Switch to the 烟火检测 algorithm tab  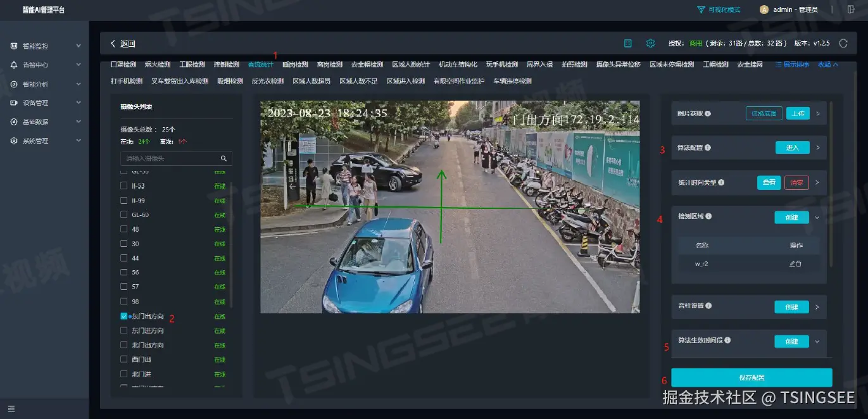click(157, 65)
